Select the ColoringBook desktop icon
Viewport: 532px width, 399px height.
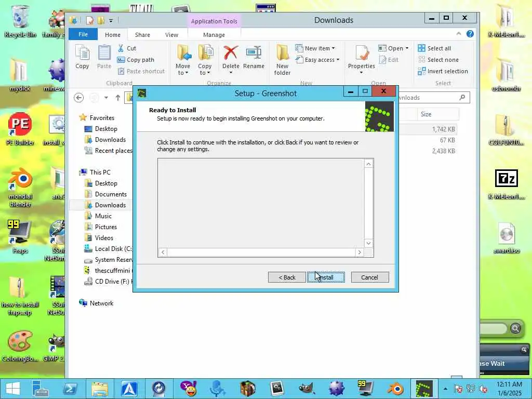click(20, 346)
